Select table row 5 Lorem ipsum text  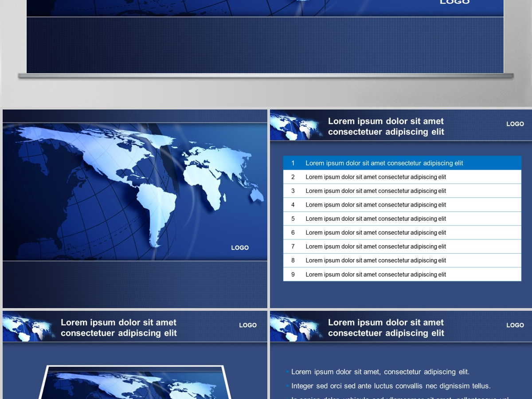376,219
